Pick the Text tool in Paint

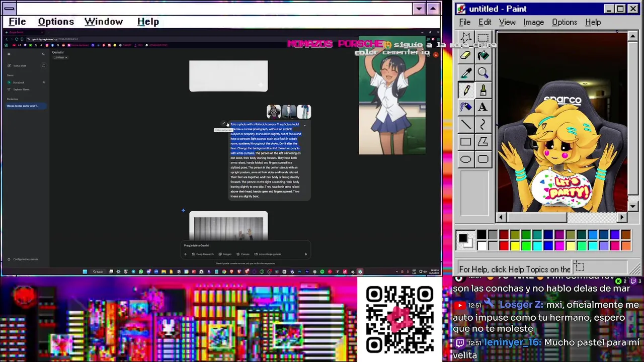tap(483, 107)
